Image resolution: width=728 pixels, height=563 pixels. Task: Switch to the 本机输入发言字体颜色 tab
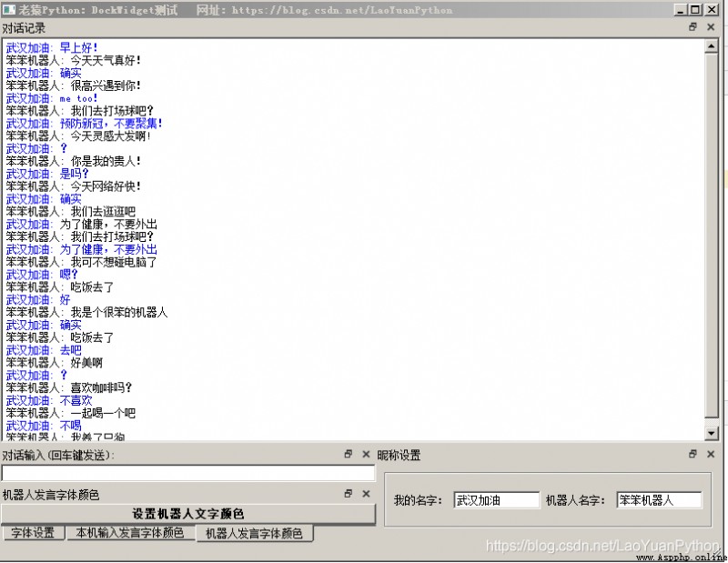pyautogui.click(x=130, y=532)
